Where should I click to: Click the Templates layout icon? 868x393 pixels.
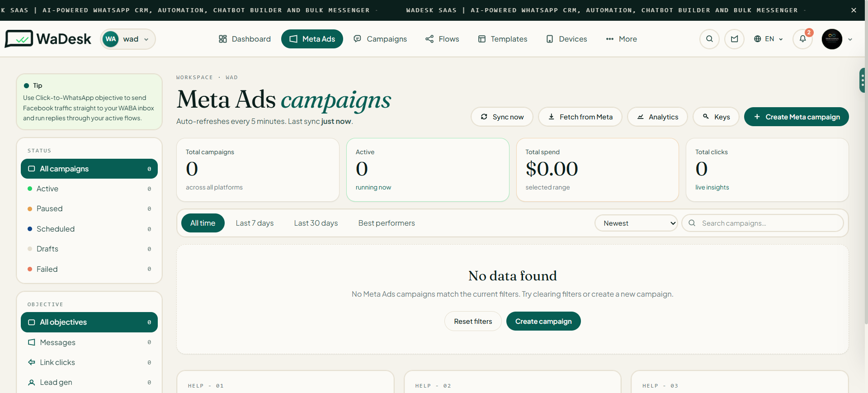click(x=482, y=39)
